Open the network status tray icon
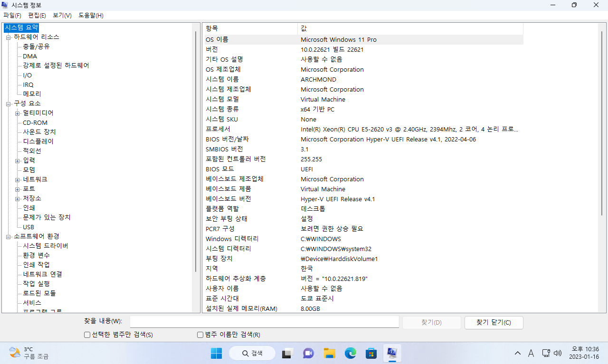608x364 pixels. (546, 353)
